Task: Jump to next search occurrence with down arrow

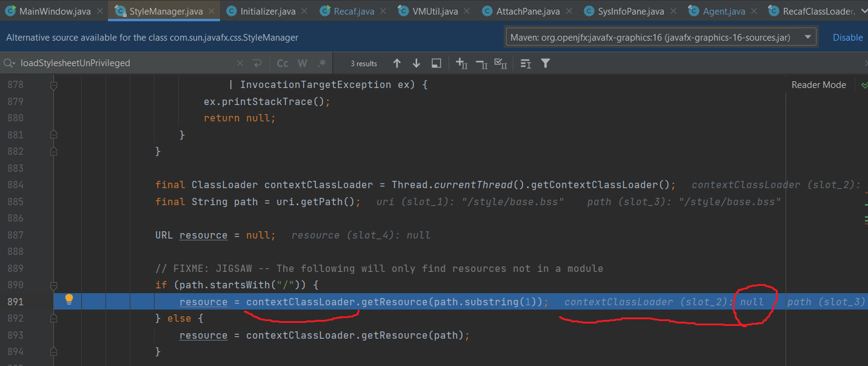Action: 416,63
